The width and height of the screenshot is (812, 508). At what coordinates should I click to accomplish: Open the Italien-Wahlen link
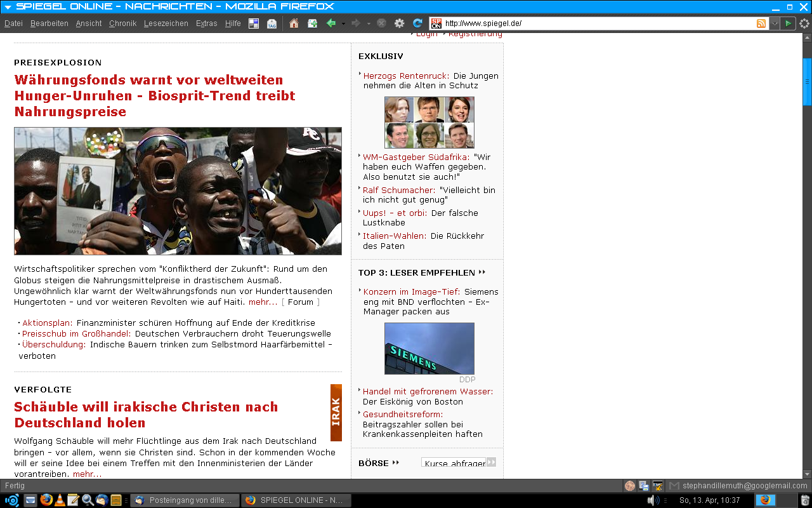[x=395, y=236]
